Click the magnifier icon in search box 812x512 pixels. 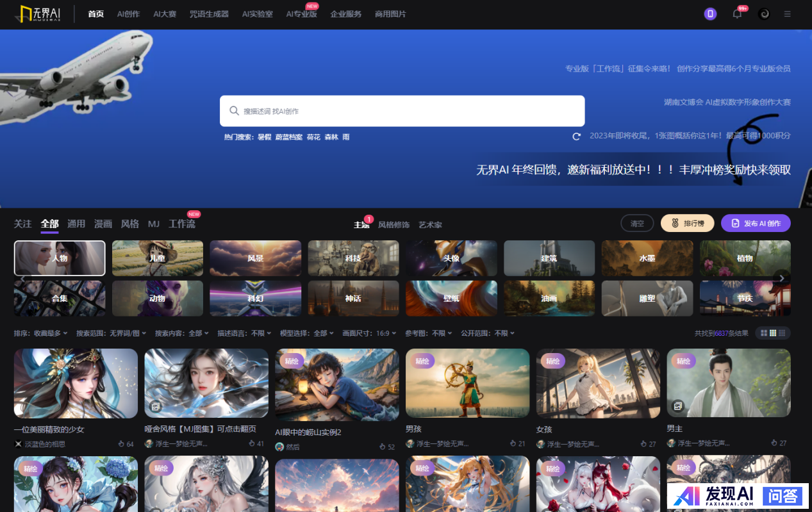coord(235,111)
